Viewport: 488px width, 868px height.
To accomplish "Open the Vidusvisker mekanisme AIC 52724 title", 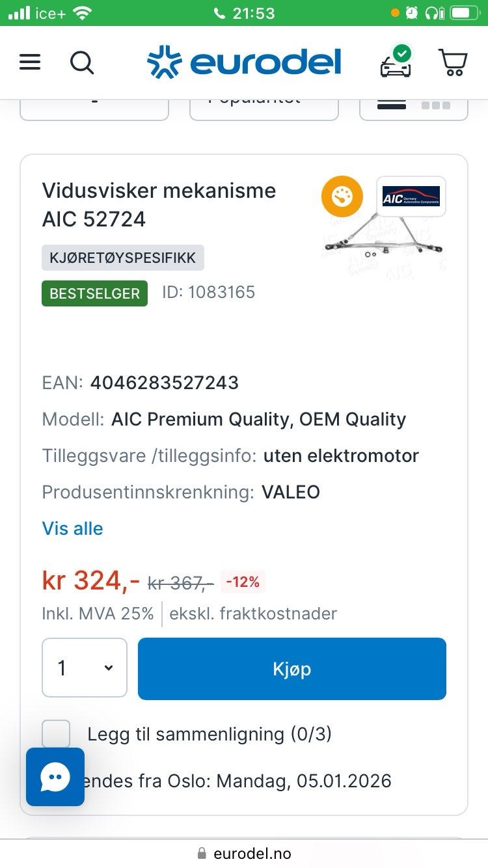I will coord(159,204).
